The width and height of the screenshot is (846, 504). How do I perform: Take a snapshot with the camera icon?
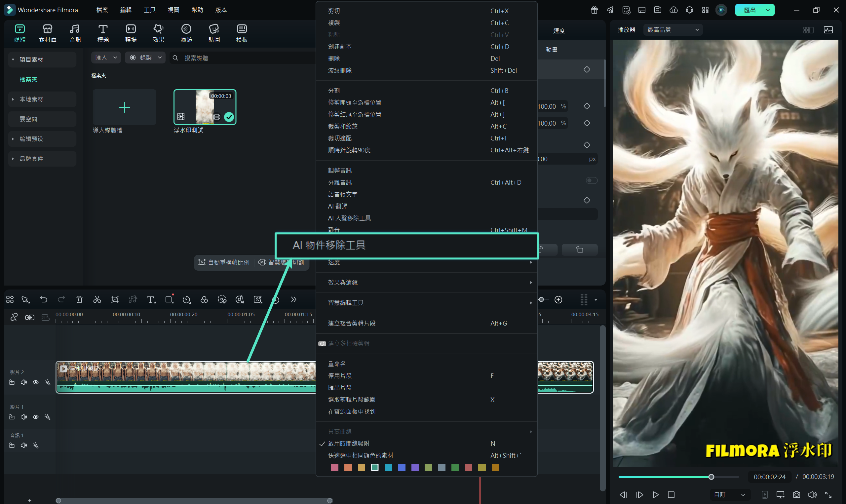(796, 494)
